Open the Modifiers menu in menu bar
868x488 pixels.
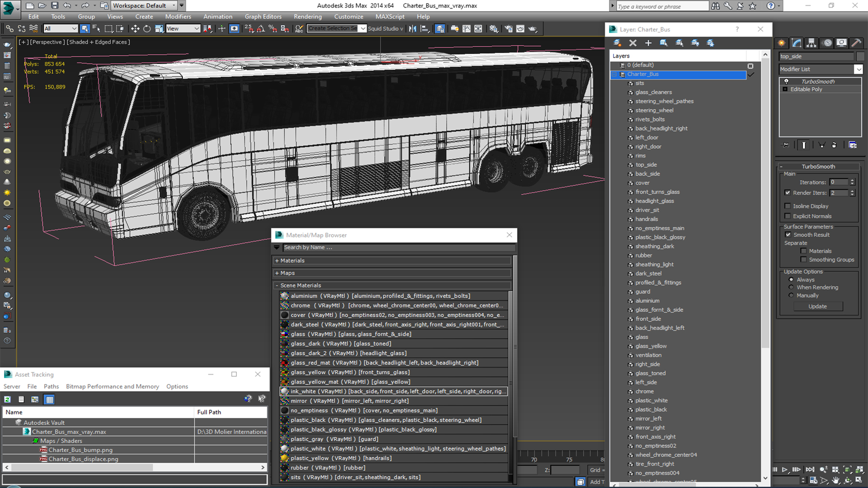(x=178, y=16)
